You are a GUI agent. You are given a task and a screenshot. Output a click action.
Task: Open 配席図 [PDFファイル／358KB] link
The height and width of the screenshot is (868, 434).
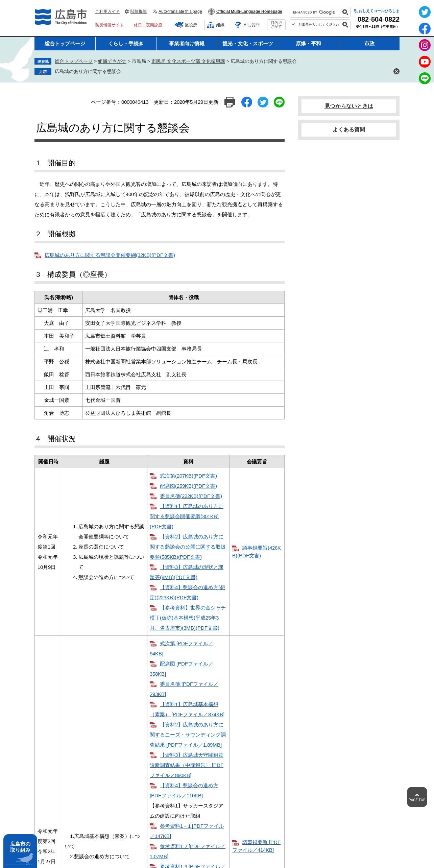coord(182,669)
